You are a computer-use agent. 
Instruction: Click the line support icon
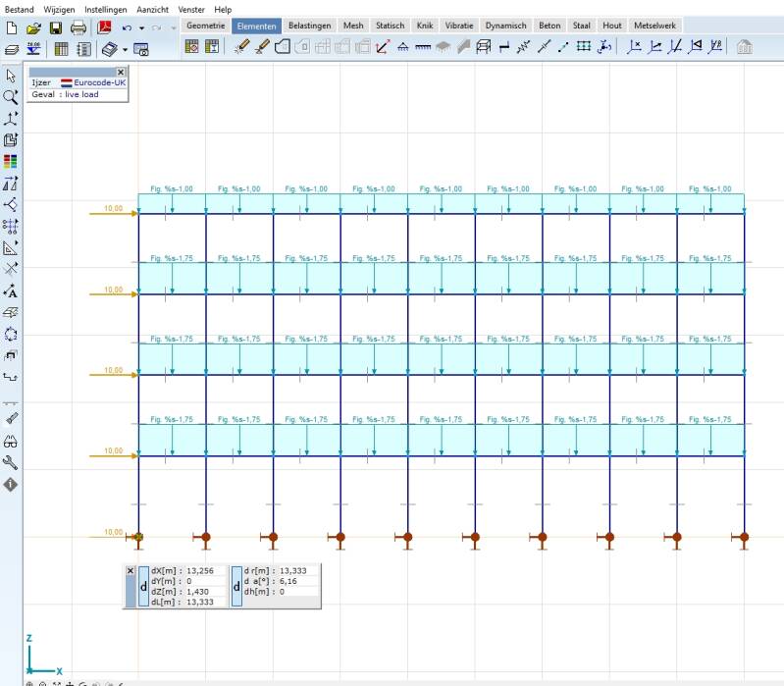coord(423,47)
